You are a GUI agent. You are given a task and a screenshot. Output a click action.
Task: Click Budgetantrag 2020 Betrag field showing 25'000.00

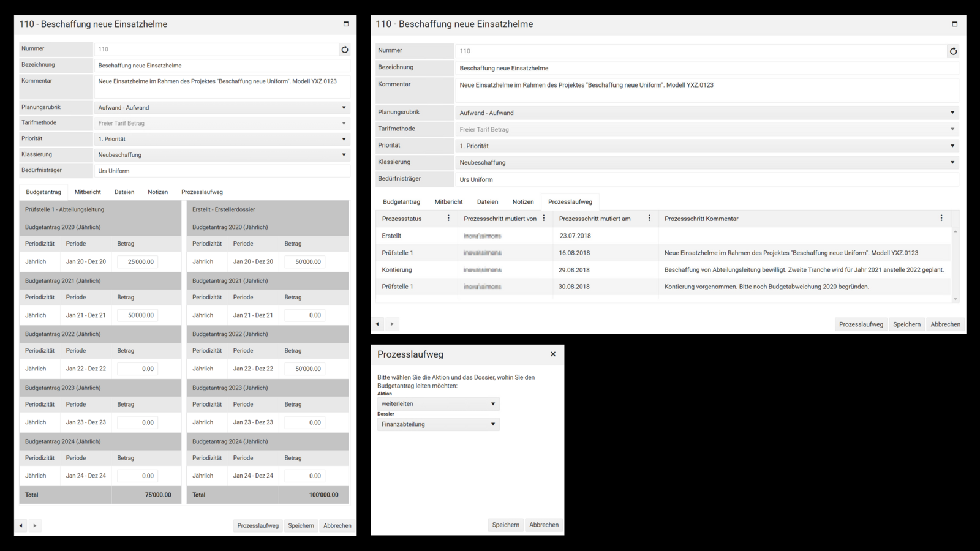pos(138,261)
